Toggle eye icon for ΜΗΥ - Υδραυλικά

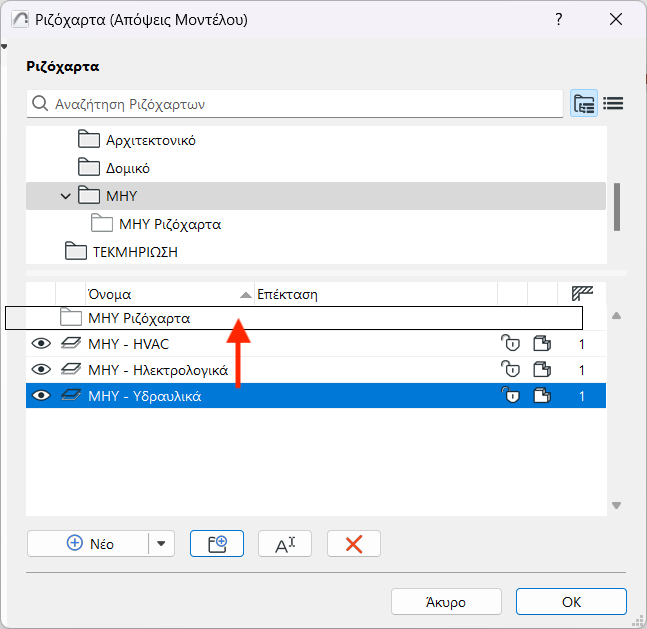pos(41,396)
